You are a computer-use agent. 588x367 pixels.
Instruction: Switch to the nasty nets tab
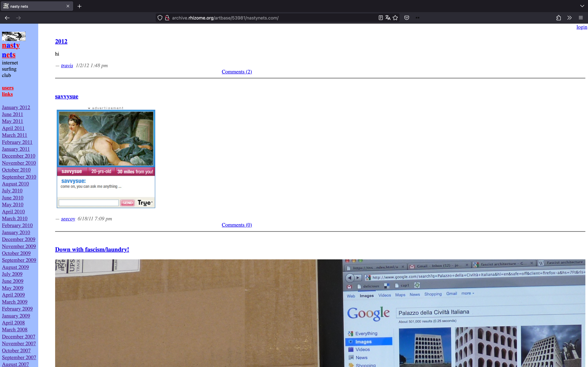click(x=34, y=6)
